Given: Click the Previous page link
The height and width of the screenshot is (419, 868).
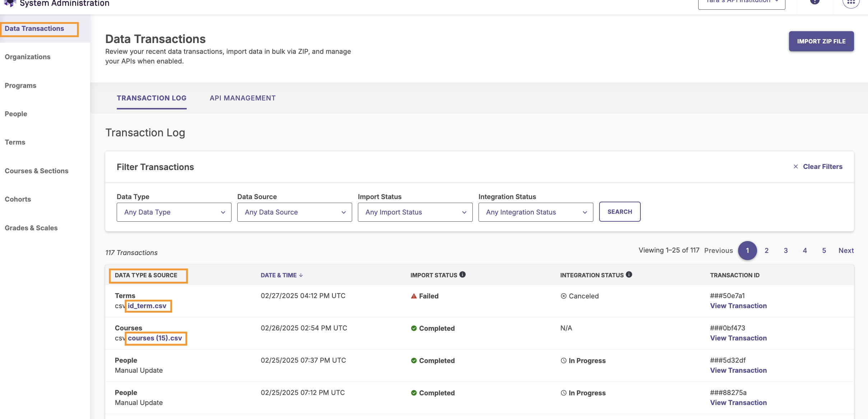Looking at the screenshot, I should pyautogui.click(x=719, y=250).
